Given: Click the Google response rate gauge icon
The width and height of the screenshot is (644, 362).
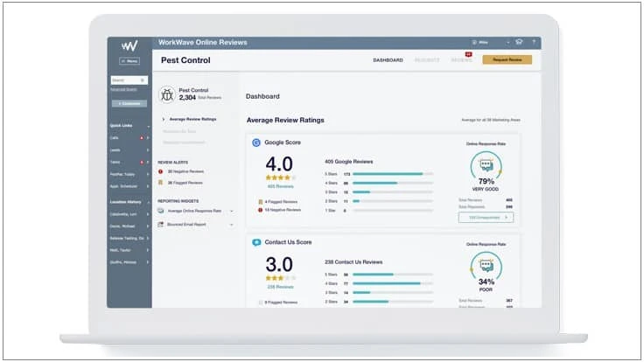Looking at the screenshot, I should point(486,166).
